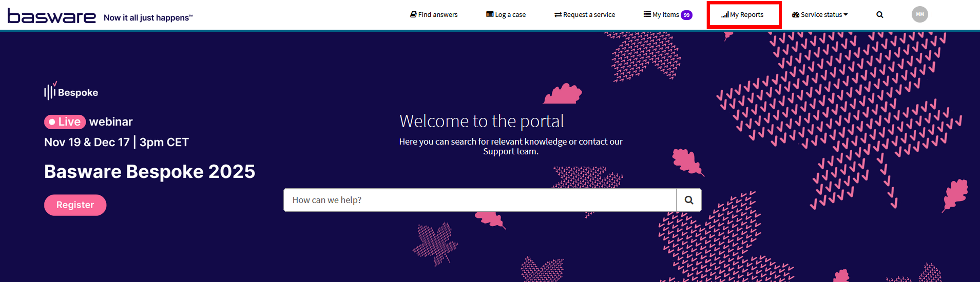Screen dimensions: 980x282
Task: Select Log a case menu text
Action: [510, 15]
